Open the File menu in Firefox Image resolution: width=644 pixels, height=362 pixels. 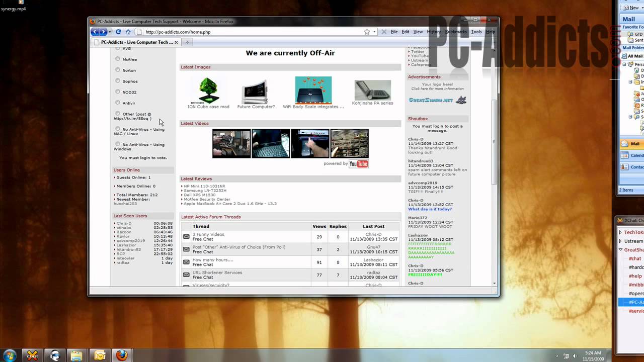tap(394, 32)
